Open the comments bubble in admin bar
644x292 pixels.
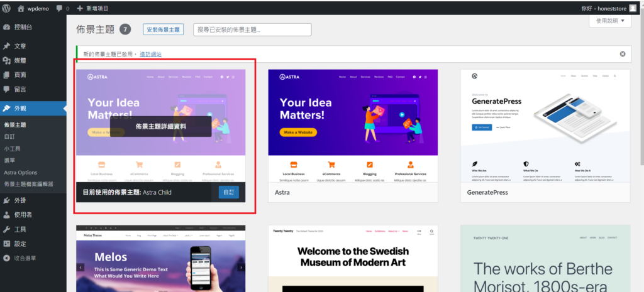(x=59, y=8)
